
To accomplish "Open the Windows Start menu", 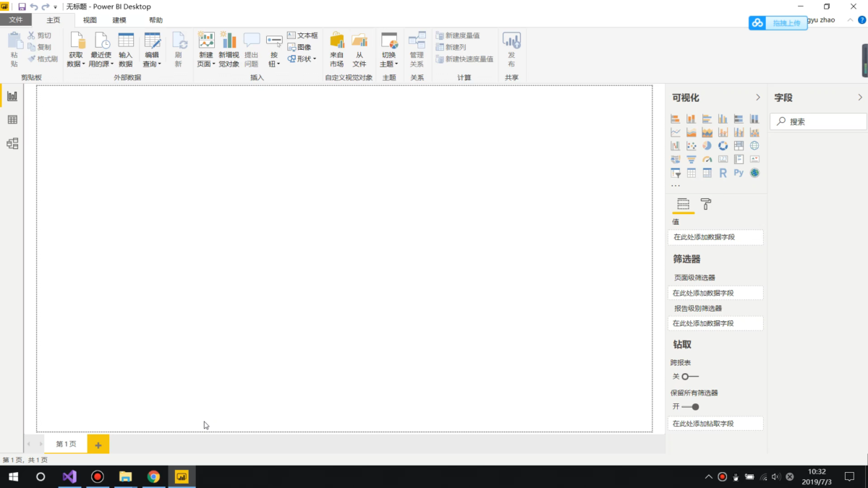I will 13,476.
